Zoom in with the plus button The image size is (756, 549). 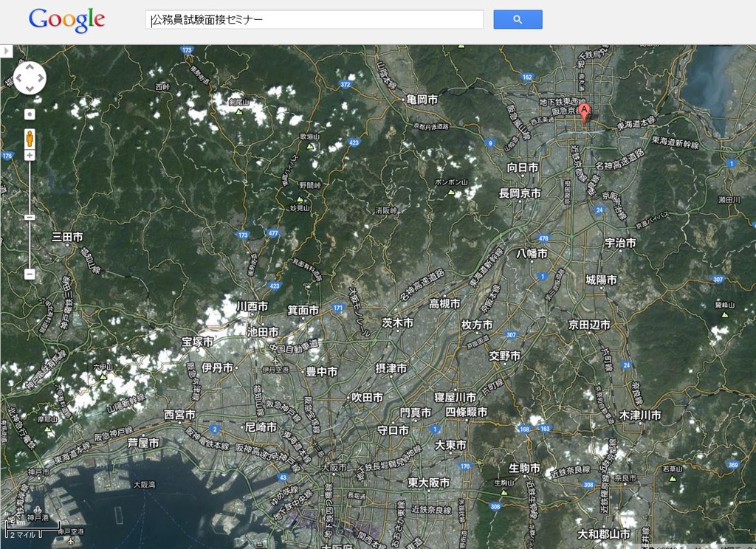pos(30,156)
